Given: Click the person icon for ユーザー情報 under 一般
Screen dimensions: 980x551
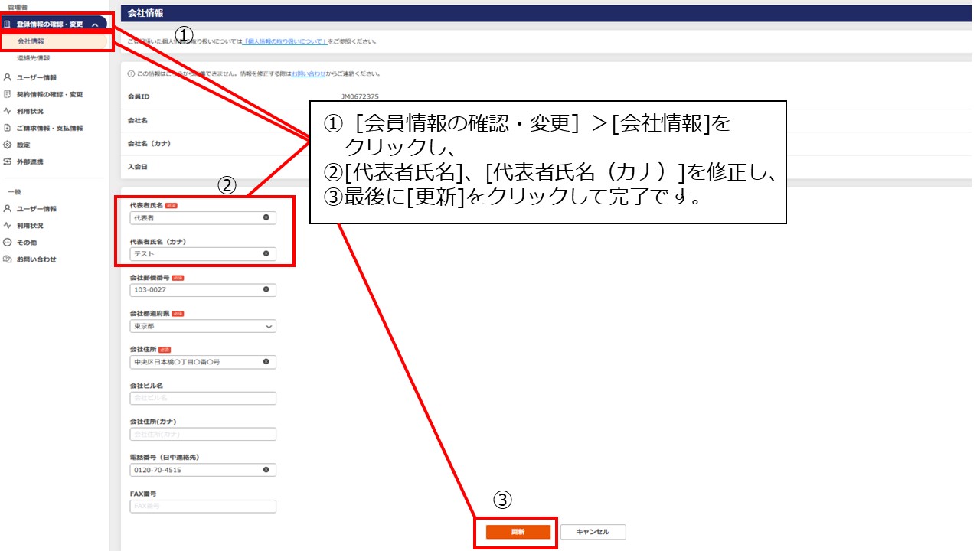Looking at the screenshot, I should 7,209.
